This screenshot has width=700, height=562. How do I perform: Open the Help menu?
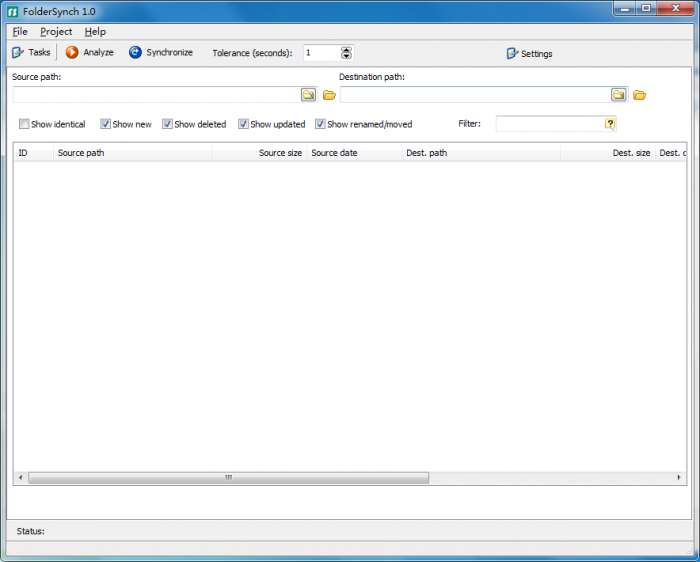pyautogui.click(x=95, y=32)
